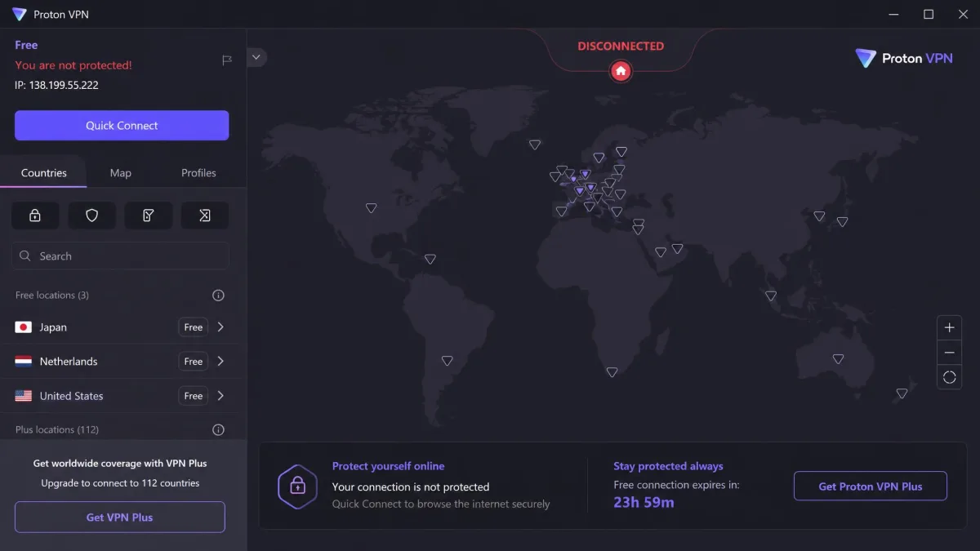The height and width of the screenshot is (551, 980).
Task: Click the 'Stay protected always' heading
Action: click(668, 466)
